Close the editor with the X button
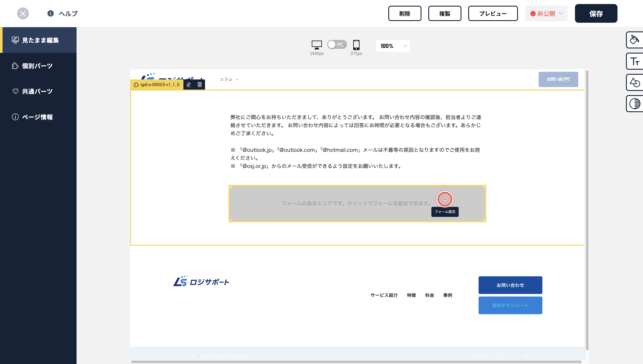643x364 pixels. (23, 14)
